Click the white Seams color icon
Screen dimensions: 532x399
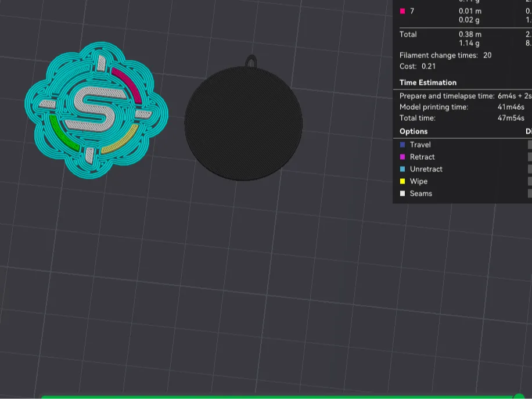coord(402,193)
